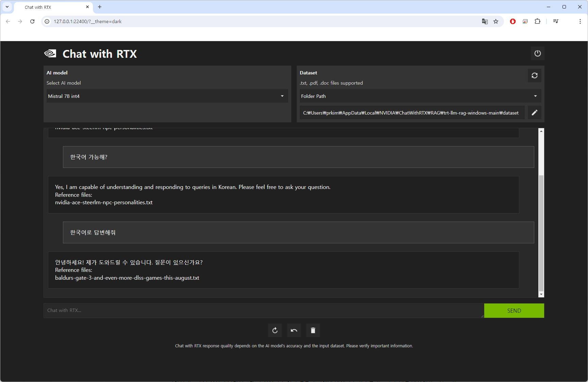Reload the page with the browser refresh button
588x382 pixels.
point(32,21)
